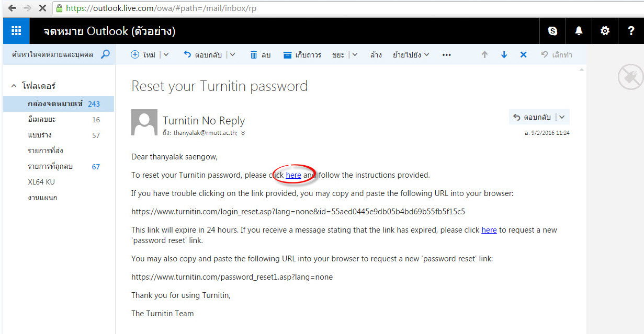Expand the dropdown arrow beside 'ขยะ'
The height and width of the screenshot is (334, 644).
[354, 54]
